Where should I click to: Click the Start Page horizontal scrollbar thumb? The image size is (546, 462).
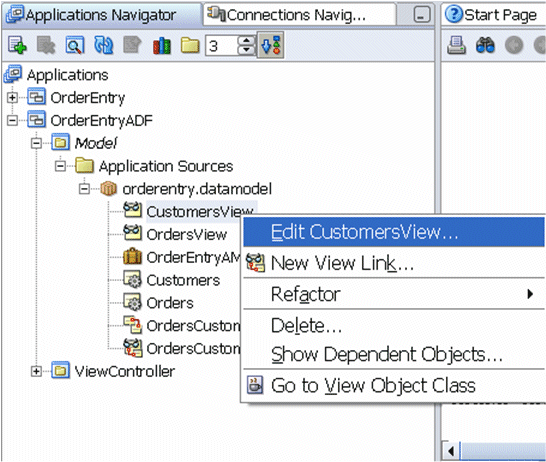(x=503, y=452)
